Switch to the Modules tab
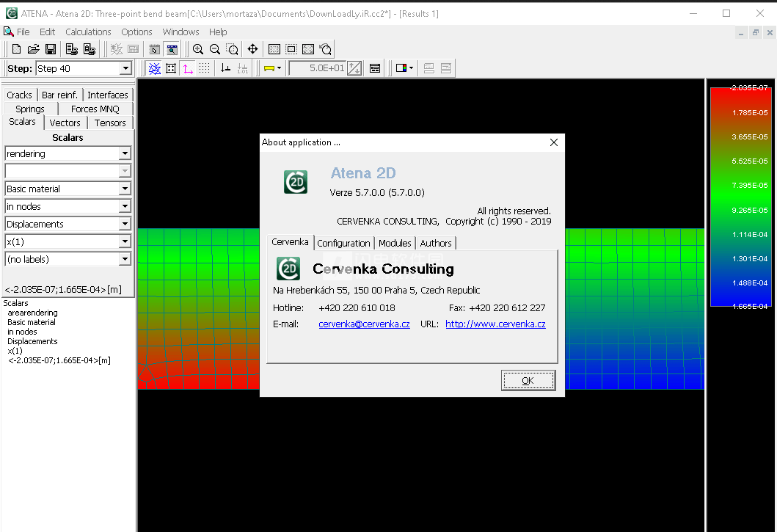Screen dimensions: 777x532 (x=395, y=243)
